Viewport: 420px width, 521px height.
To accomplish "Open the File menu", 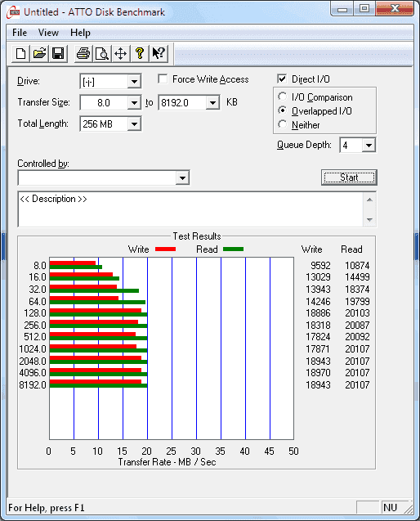I will [x=20, y=33].
